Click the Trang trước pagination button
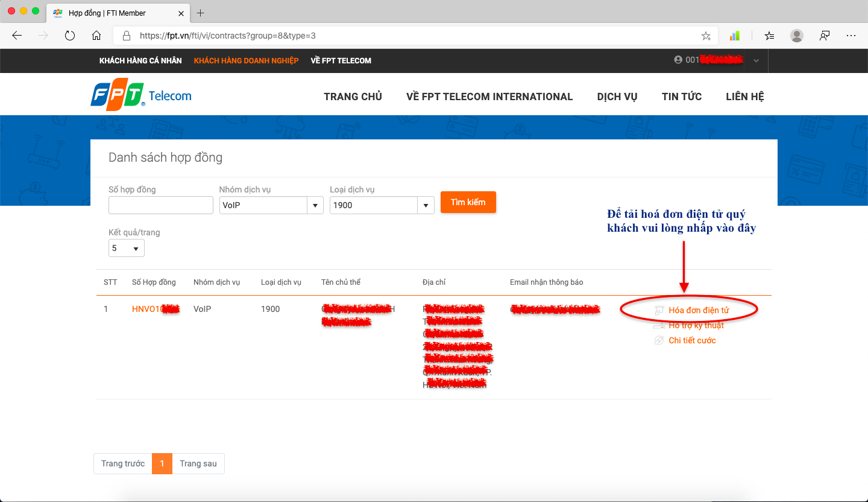 click(123, 463)
